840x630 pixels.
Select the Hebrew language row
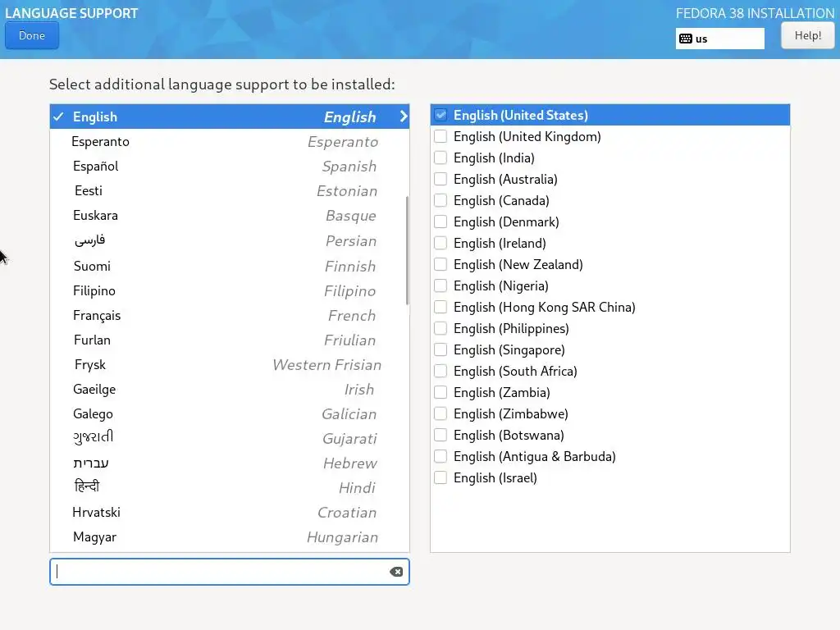pos(230,463)
